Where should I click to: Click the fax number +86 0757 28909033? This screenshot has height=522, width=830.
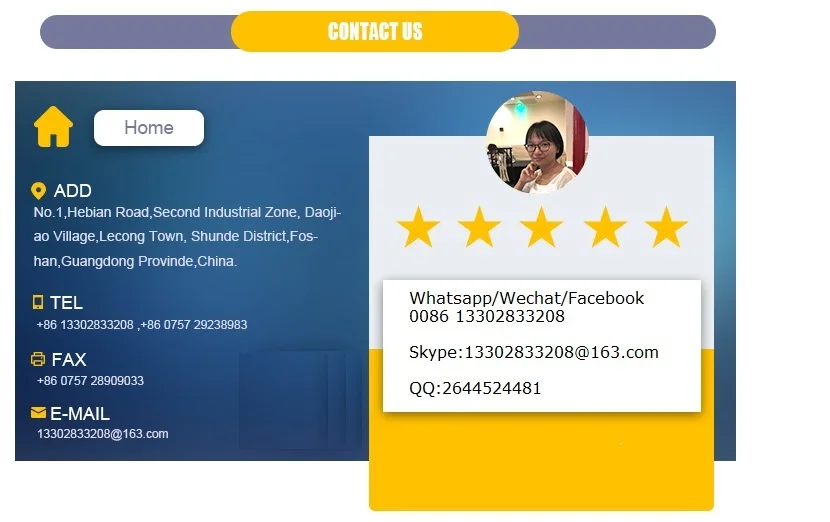click(91, 381)
